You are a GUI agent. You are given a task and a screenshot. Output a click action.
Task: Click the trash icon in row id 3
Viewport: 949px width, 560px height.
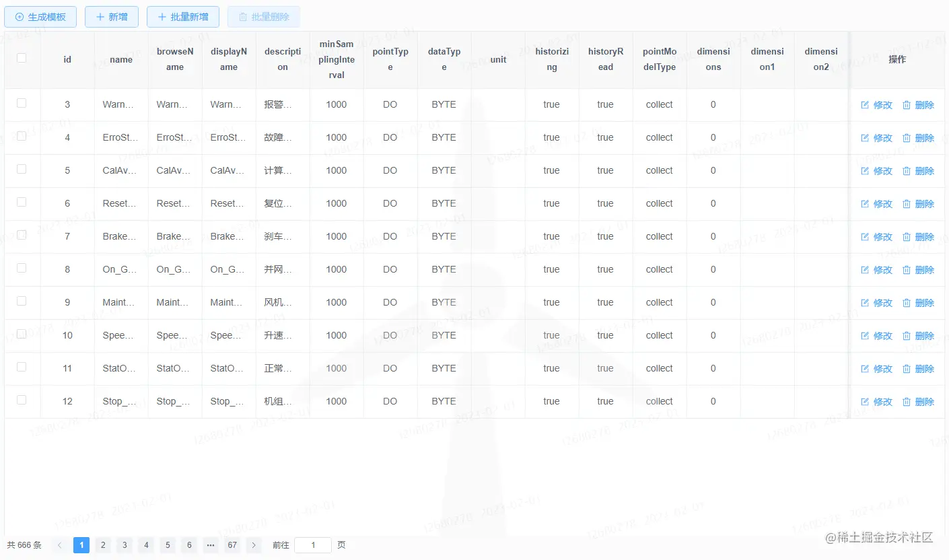907,105
